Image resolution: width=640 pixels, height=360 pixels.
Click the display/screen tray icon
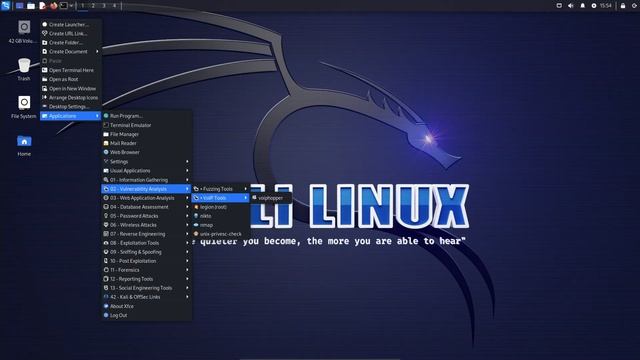point(559,6)
